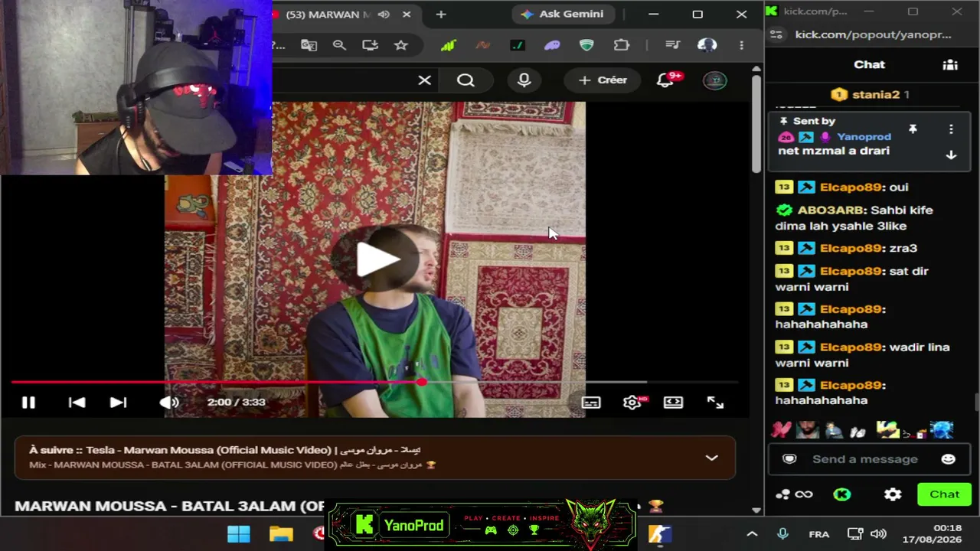Open the Créer button on YouTube

click(603, 80)
